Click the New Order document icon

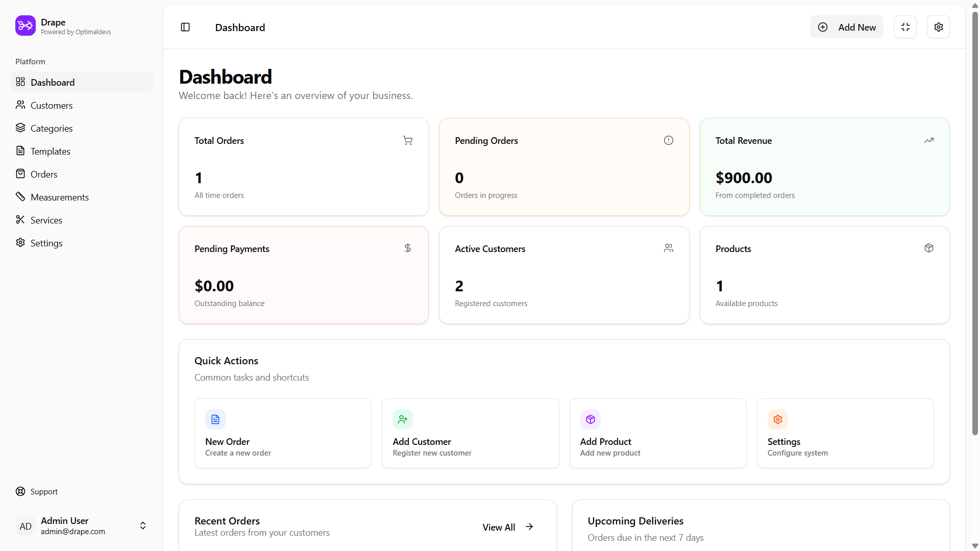215,419
